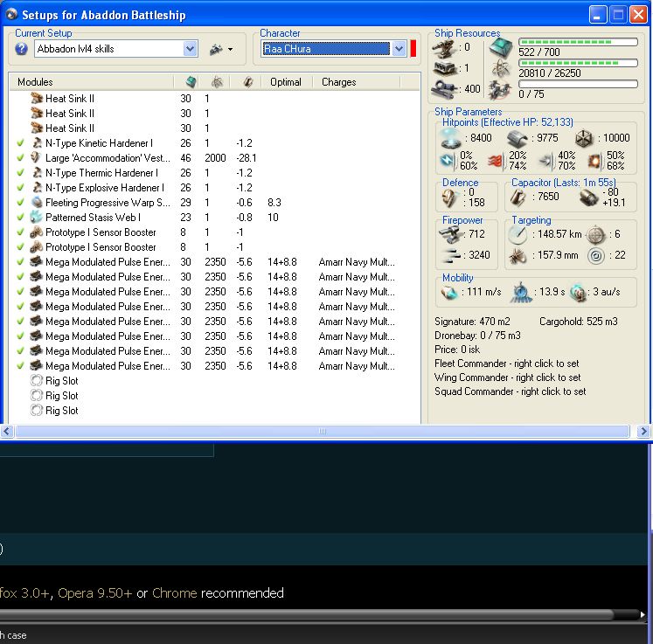653x644 pixels.
Task: Click the Chrome link in browser text
Action: click(174, 593)
